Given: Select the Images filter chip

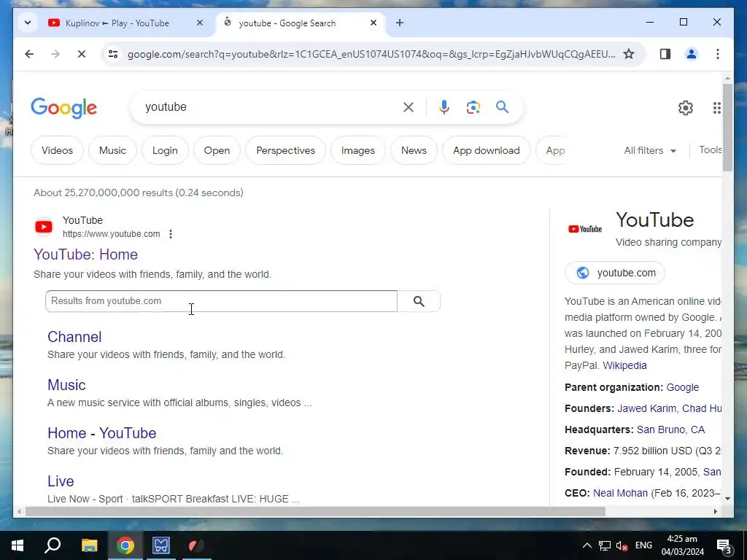Looking at the screenshot, I should click(x=357, y=150).
